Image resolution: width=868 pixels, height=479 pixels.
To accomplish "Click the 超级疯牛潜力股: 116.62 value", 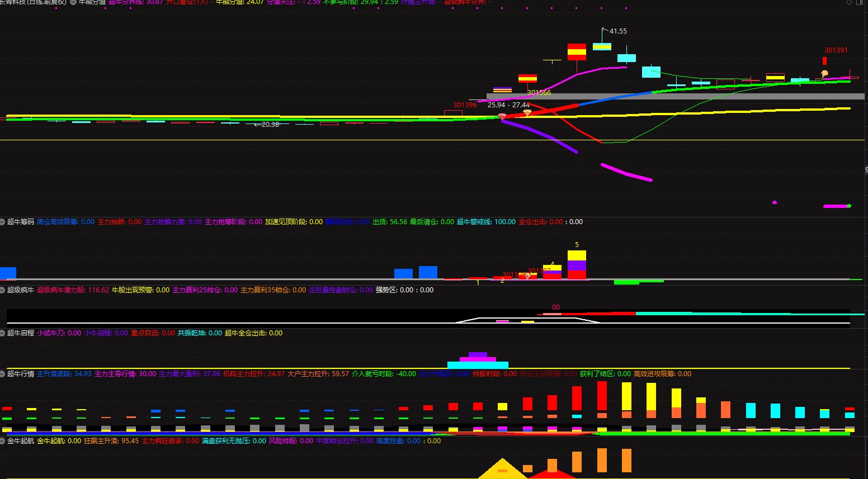I will (73, 290).
